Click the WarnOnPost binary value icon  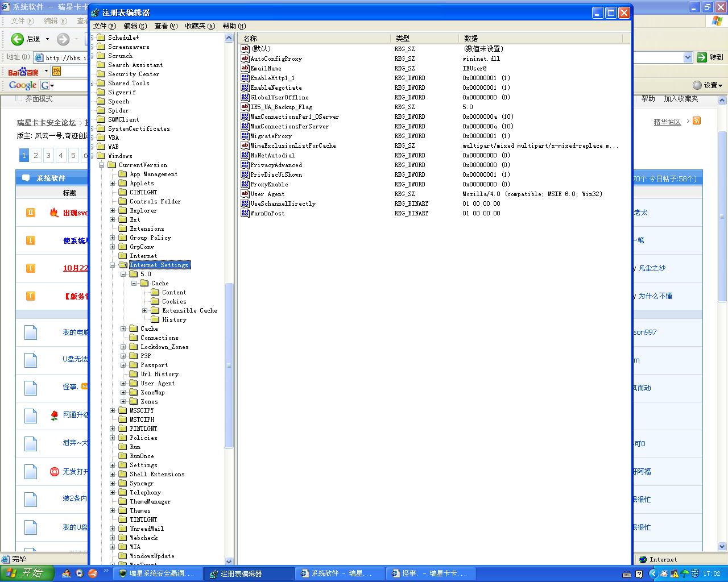245,213
